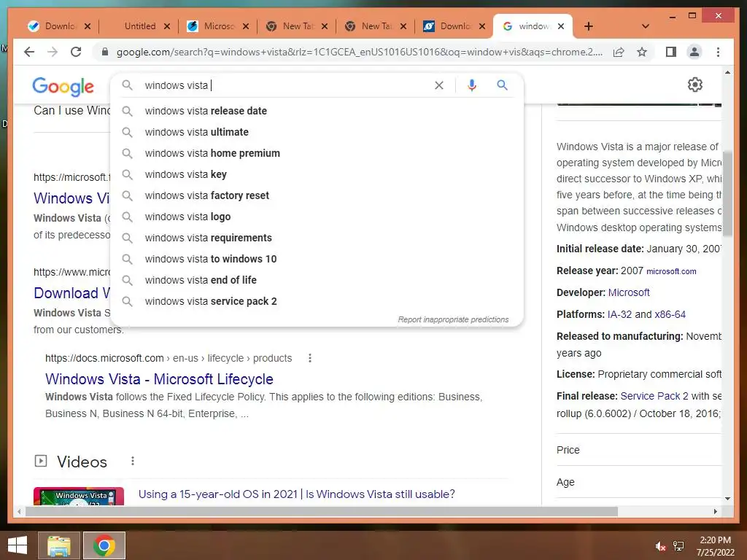
Task: Open Google quick settings gear
Action: [695, 85]
